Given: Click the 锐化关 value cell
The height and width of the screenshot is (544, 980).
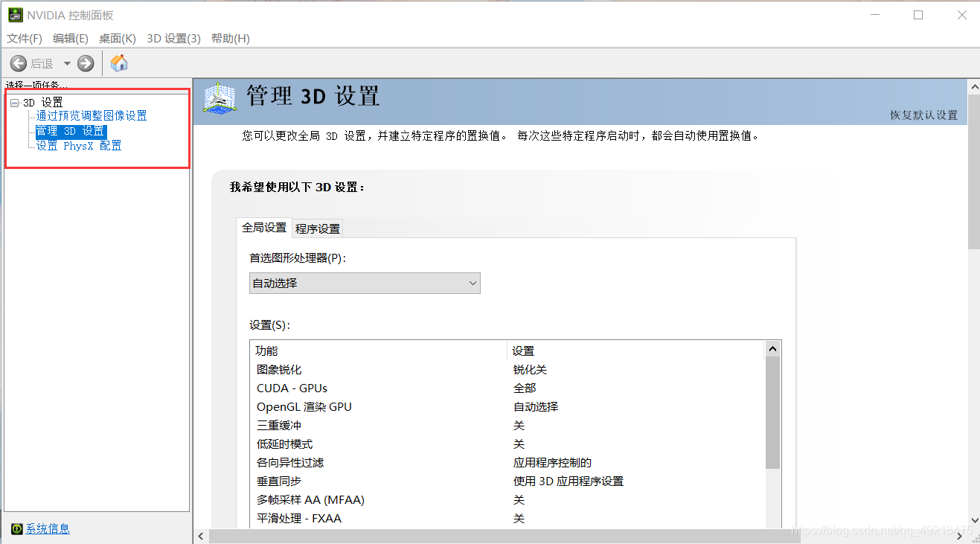Looking at the screenshot, I should pos(530,370).
